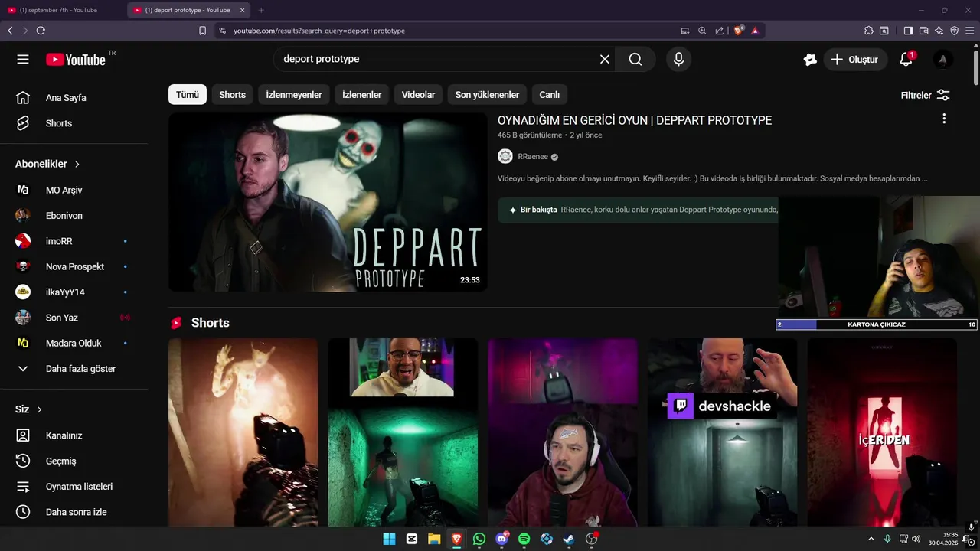Open the Windows Start menu
This screenshot has width=980, height=551.
tap(389, 539)
